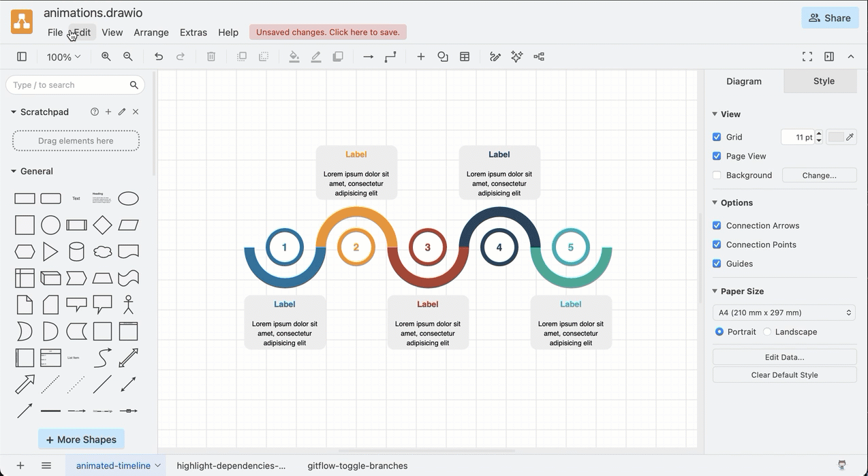Close the Scratchpad section
This screenshot has height=476, width=868.
click(x=136, y=112)
